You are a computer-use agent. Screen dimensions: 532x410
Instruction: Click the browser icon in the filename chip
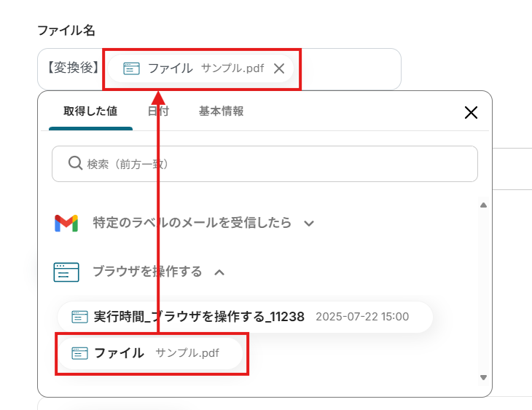pyautogui.click(x=131, y=68)
